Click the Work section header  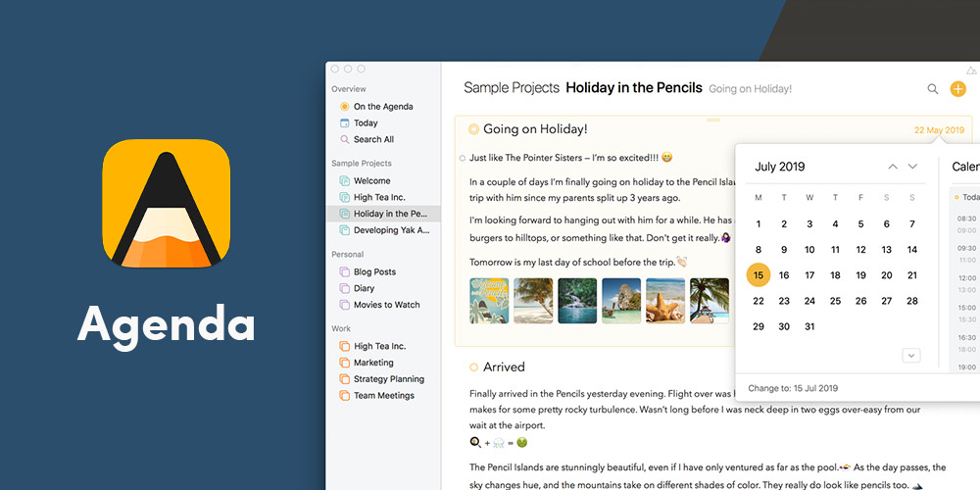click(x=341, y=328)
